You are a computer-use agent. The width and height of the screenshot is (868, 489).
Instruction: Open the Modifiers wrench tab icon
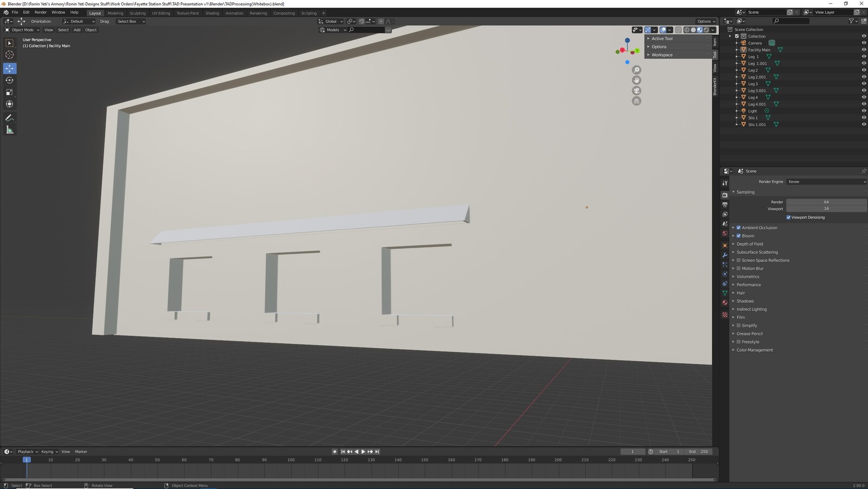point(725,255)
